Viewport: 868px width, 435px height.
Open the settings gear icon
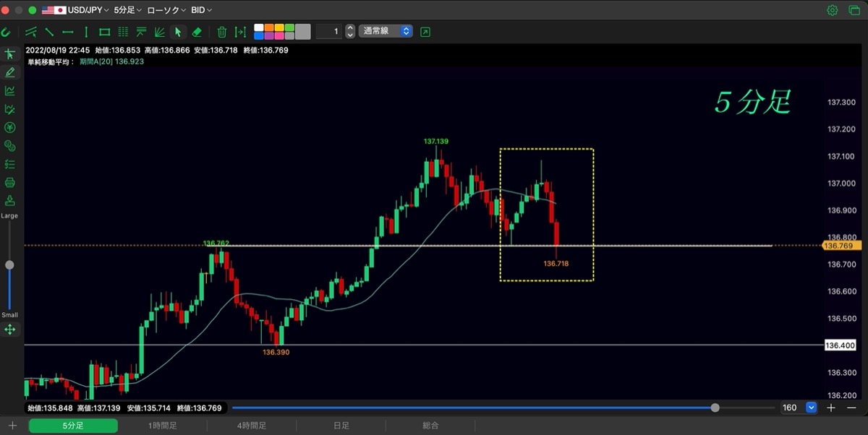(x=833, y=10)
